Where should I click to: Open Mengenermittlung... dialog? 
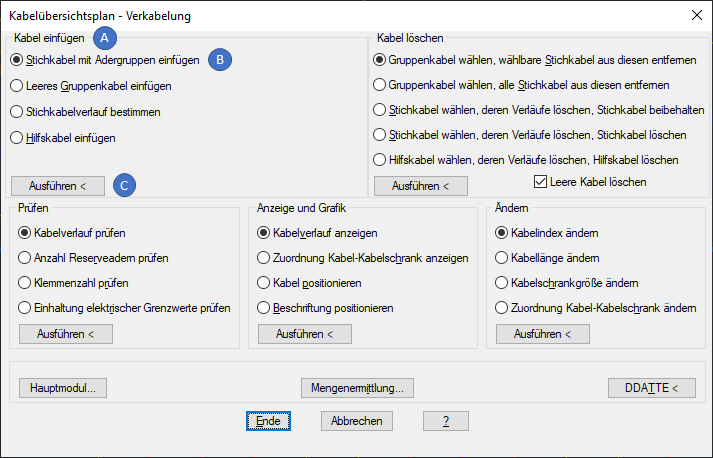357,388
